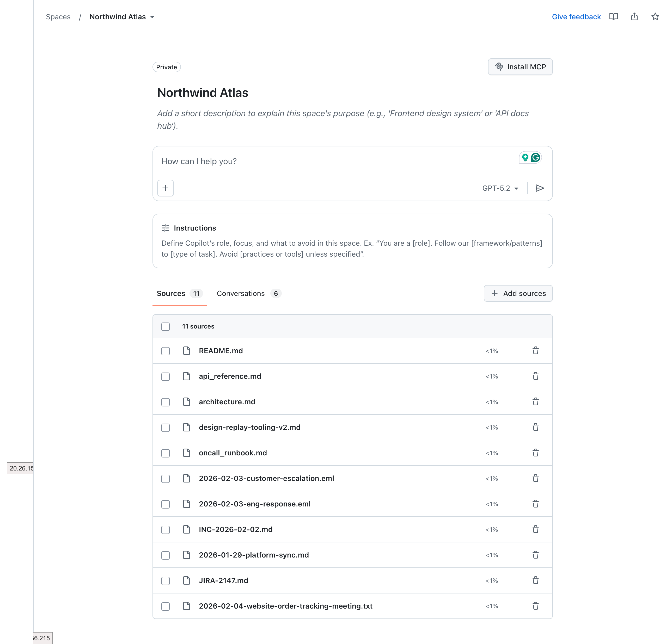This screenshot has height=644, width=672.
Task: Click the file icon beside api_reference.md
Action: (187, 376)
